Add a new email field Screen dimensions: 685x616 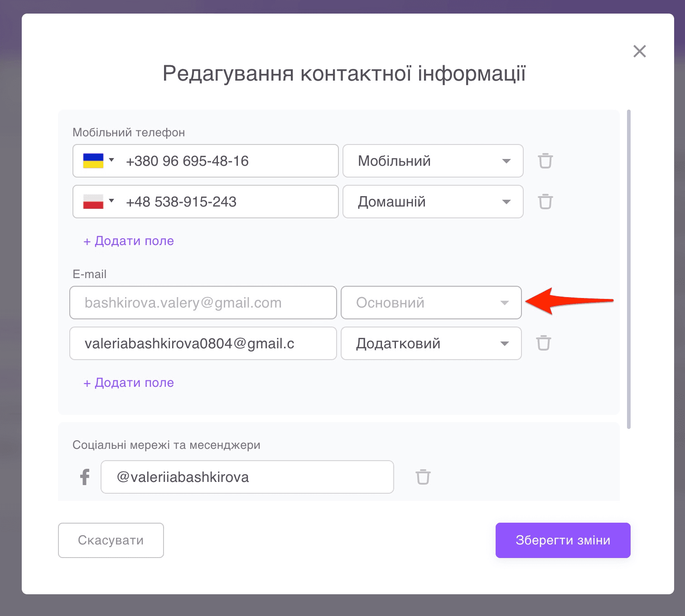(128, 382)
